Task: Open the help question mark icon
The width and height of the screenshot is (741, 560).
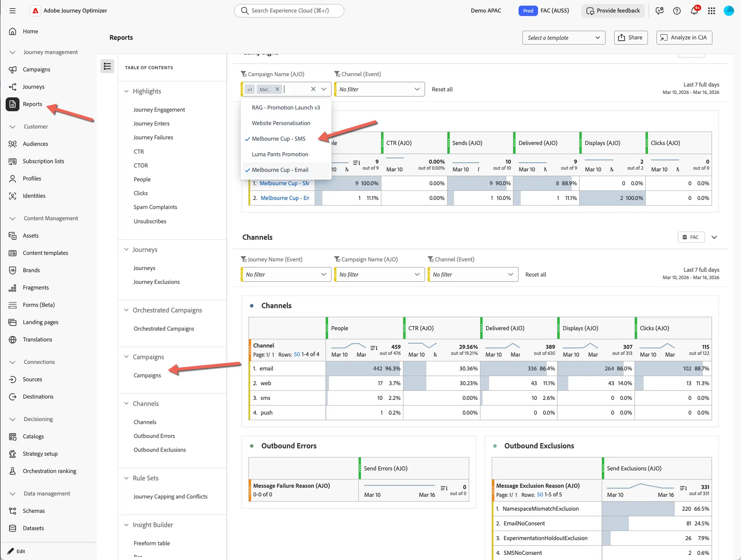Action: tap(677, 11)
